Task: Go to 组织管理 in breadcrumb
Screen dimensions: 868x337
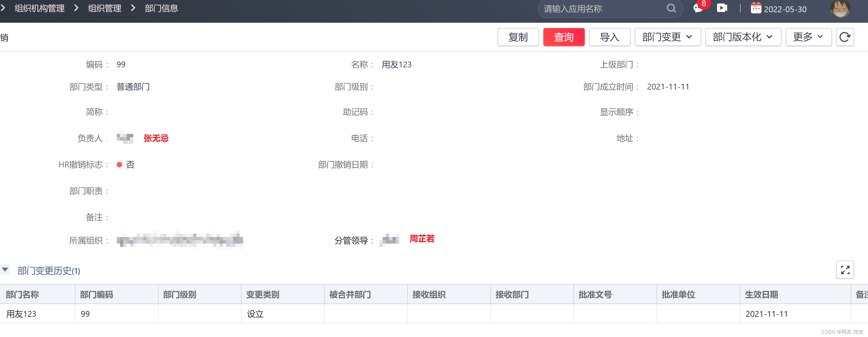Action: point(104,8)
